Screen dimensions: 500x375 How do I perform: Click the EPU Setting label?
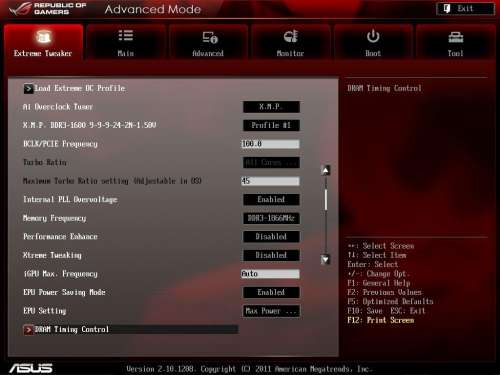coord(45,311)
